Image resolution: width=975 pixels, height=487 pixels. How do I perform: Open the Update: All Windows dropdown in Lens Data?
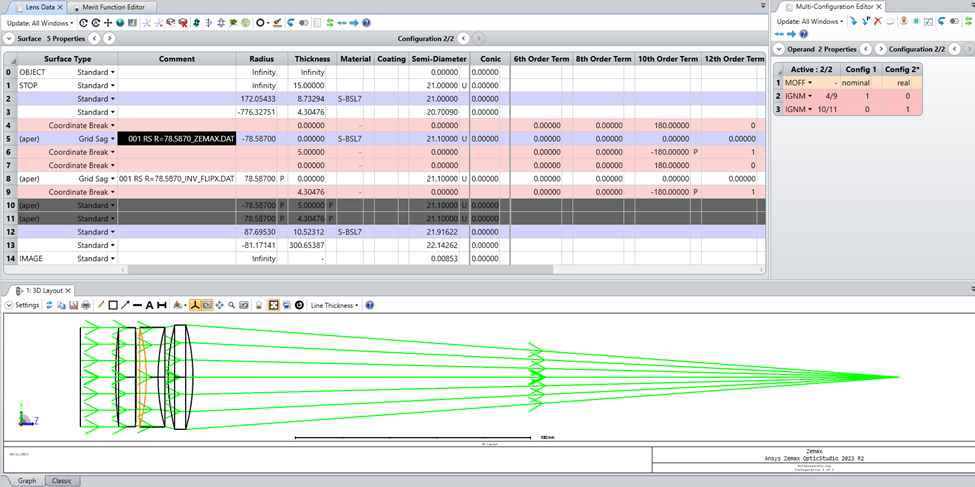pyautogui.click(x=40, y=22)
